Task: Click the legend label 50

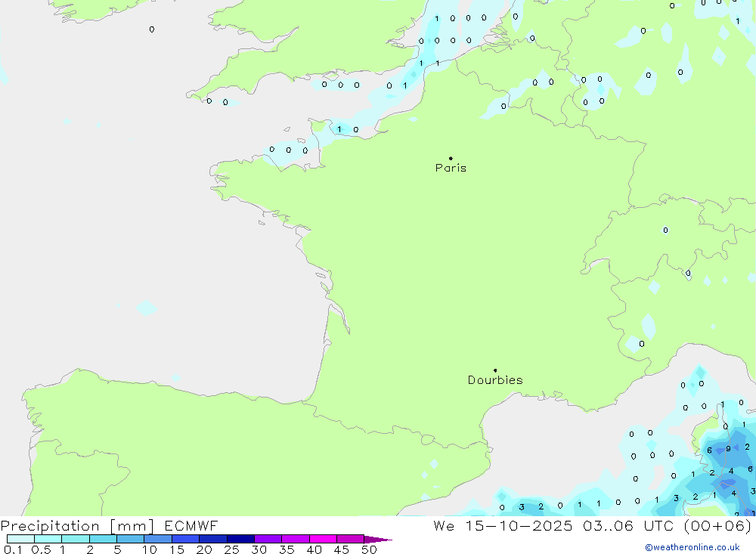Action: [369, 549]
